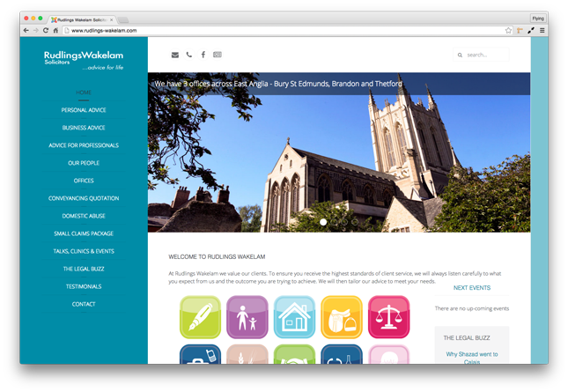Click the dark blue briefcase and phone icon
568x392 pixels.
(200, 354)
